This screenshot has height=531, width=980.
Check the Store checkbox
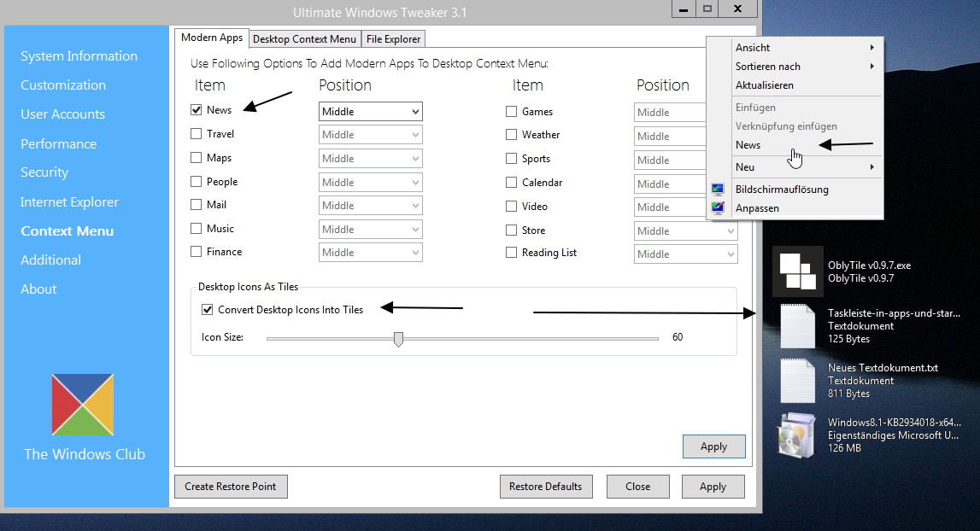[511, 230]
